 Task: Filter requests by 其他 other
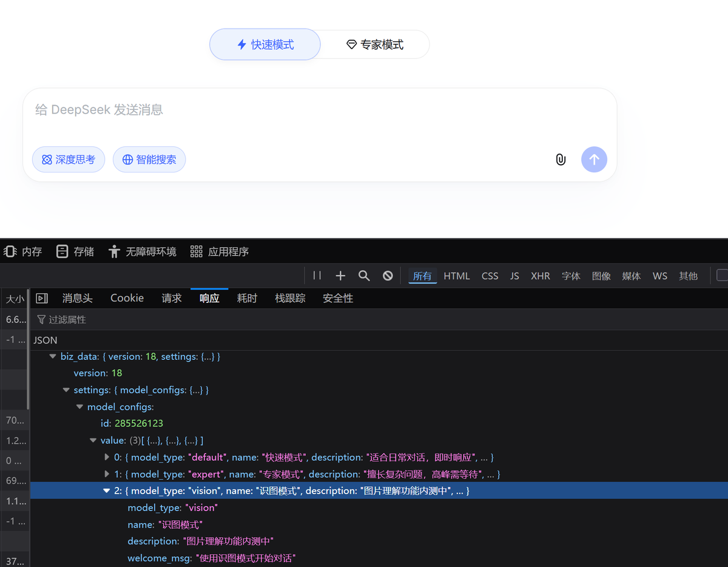pos(689,276)
